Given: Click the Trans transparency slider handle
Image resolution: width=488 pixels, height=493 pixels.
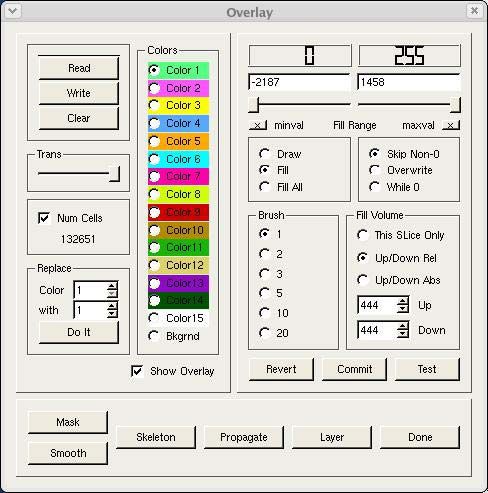Looking at the screenshot, I should tap(114, 174).
